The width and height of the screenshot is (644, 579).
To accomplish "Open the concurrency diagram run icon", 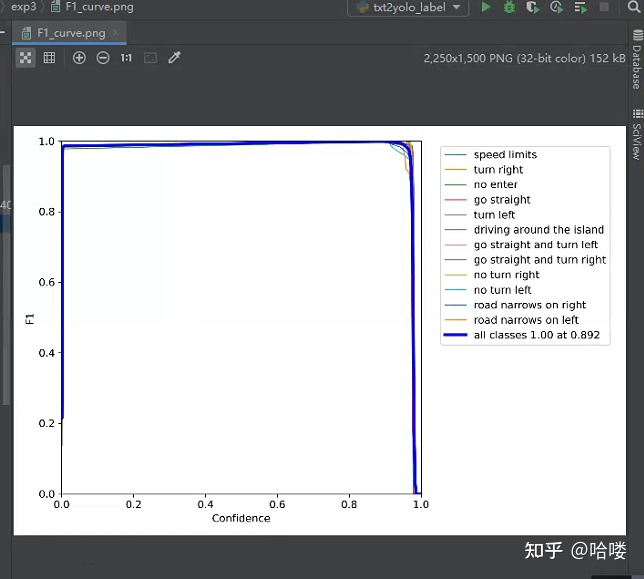I will point(580,7).
